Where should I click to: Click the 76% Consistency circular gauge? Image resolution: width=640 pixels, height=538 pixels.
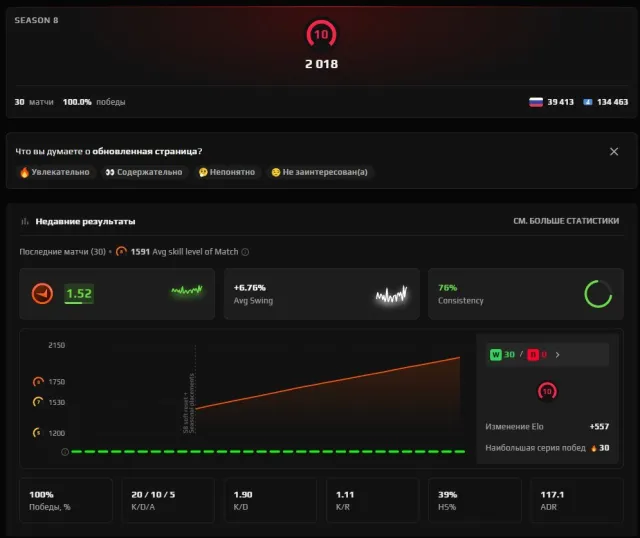(x=598, y=294)
